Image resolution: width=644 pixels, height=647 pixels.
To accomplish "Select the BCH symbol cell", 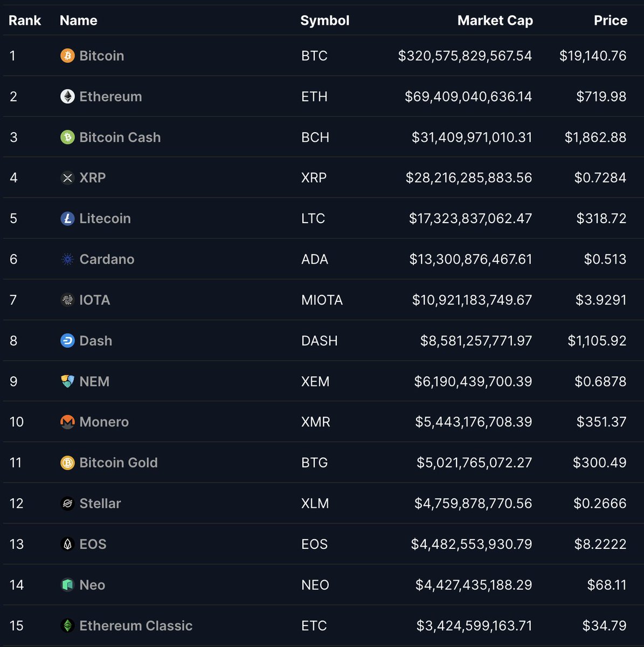I will point(315,137).
